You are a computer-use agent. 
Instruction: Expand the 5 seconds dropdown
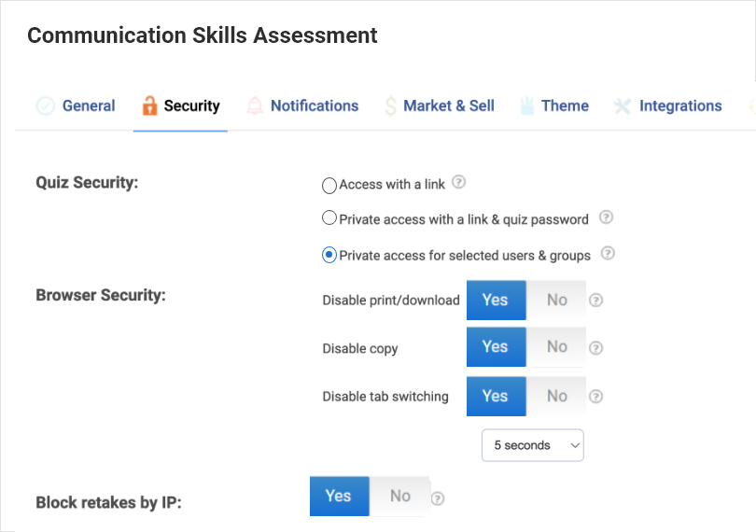coord(532,445)
